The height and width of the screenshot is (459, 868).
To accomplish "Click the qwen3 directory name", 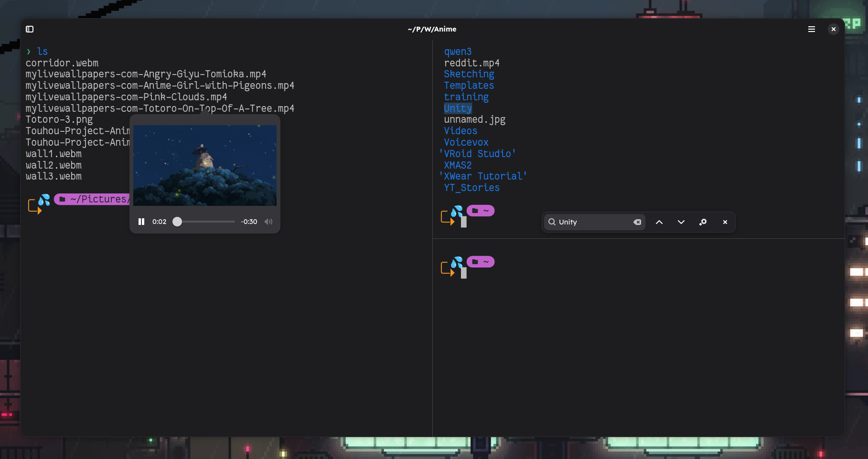I will 458,52.
